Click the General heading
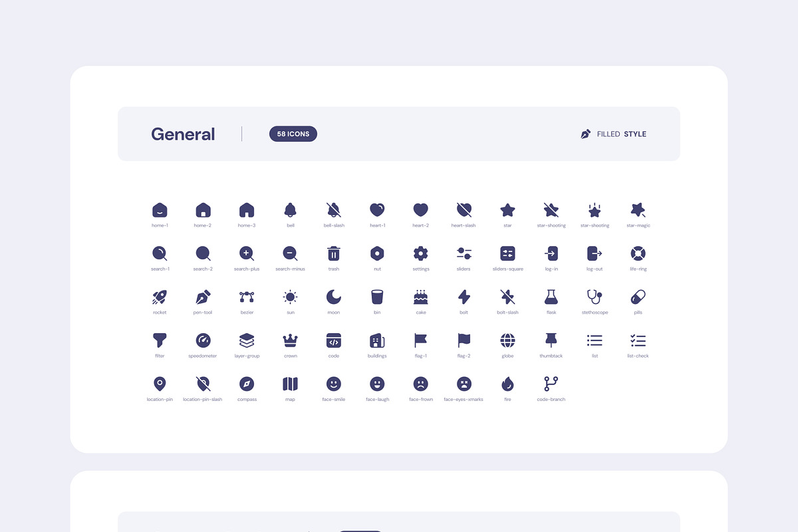 183,134
